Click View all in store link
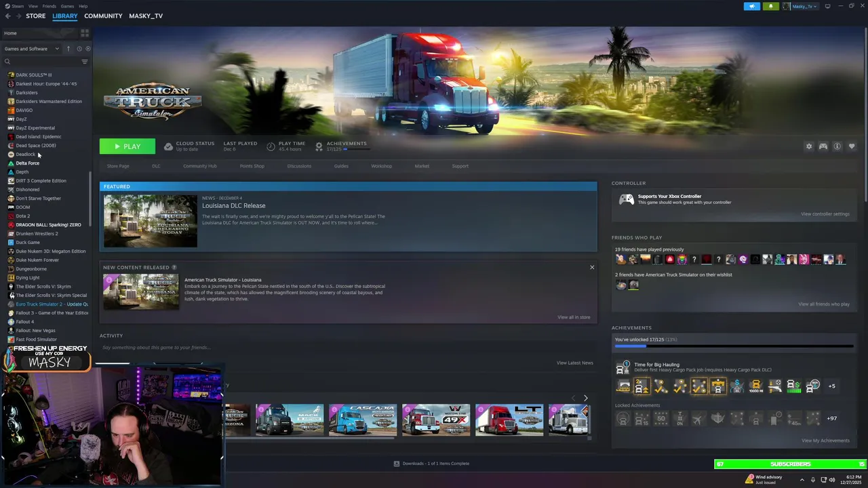Viewport: 868px width, 488px height. click(x=574, y=317)
